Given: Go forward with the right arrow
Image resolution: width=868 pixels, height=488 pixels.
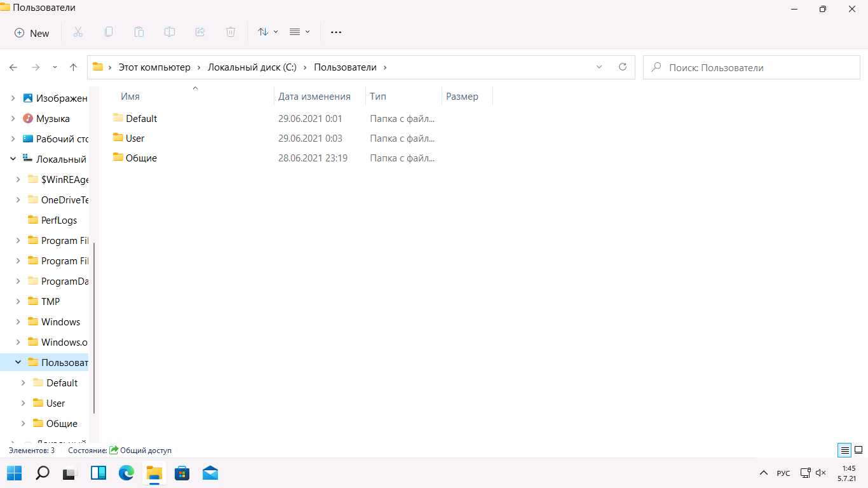Looking at the screenshot, I should (x=36, y=67).
